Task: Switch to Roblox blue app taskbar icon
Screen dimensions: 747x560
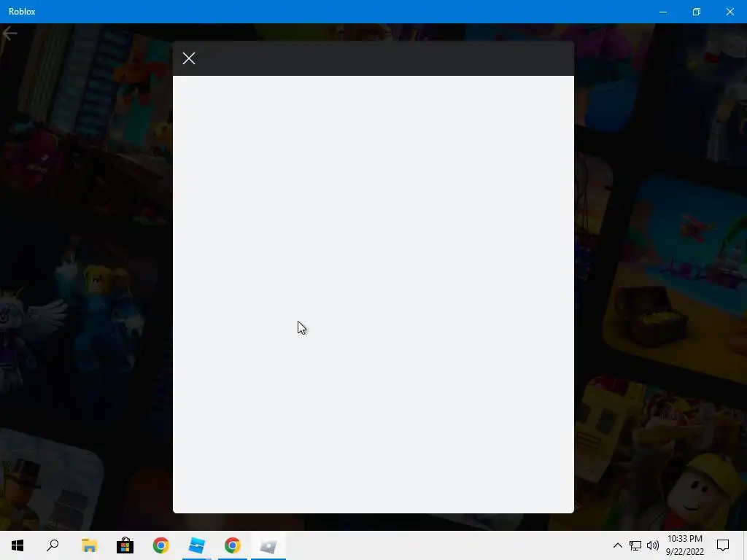Action: (197, 545)
